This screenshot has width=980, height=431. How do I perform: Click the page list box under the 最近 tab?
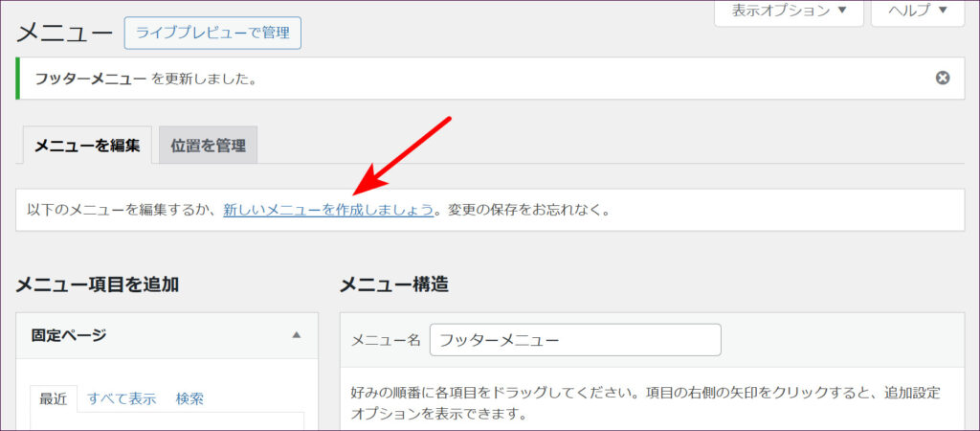167,422
